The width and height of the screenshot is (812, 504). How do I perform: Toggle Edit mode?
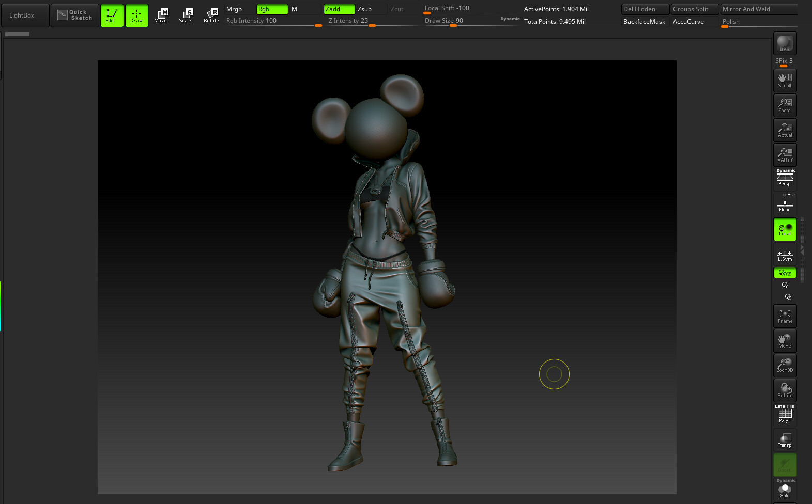pos(112,15)
